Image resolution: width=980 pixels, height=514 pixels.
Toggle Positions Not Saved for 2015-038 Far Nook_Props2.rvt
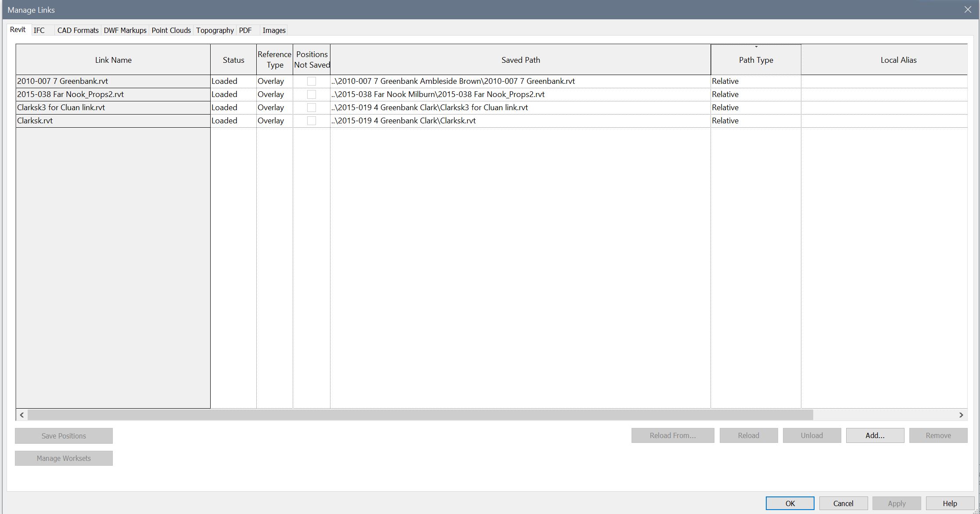(312, 94)
